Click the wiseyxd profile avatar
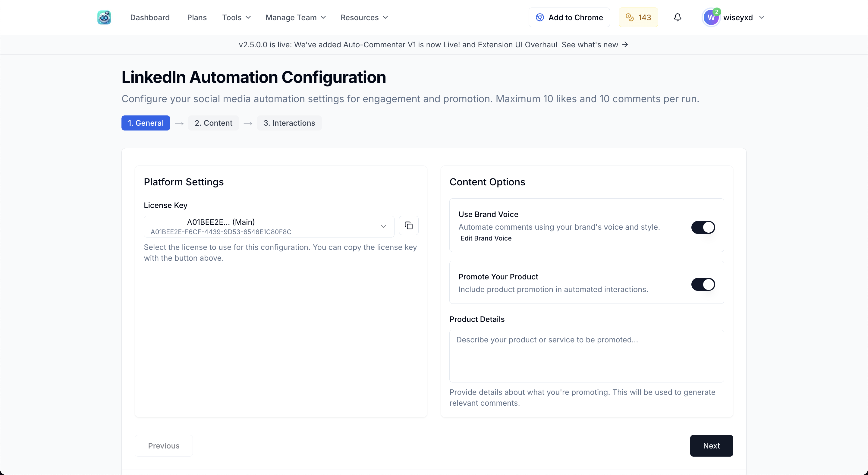 711,17
